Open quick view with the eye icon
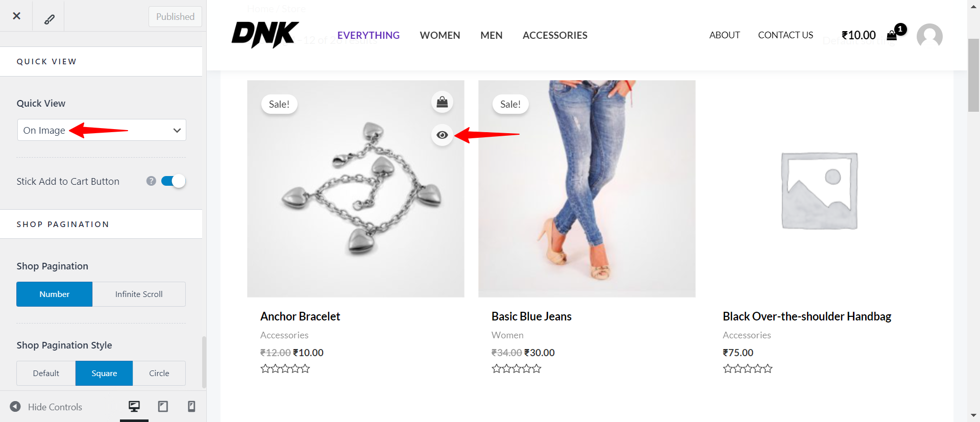Image resolution: width=980 pixels, height=422 pixels. [442, 135]
